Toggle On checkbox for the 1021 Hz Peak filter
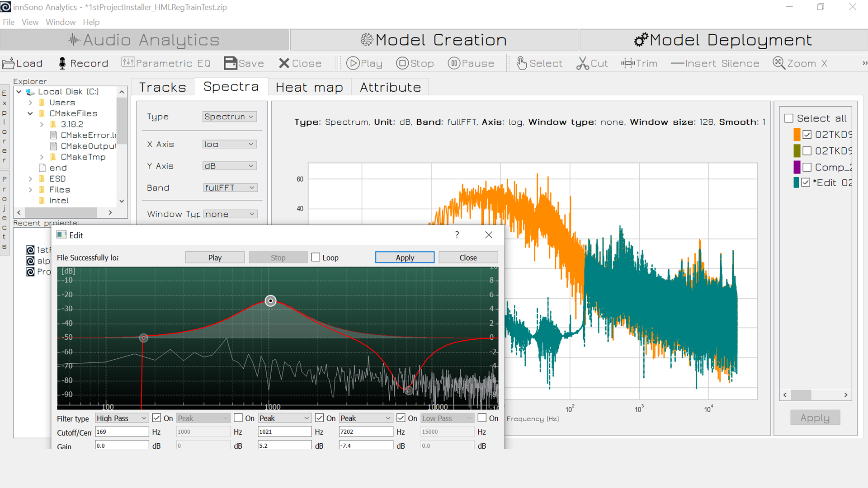 click(319, 418)
